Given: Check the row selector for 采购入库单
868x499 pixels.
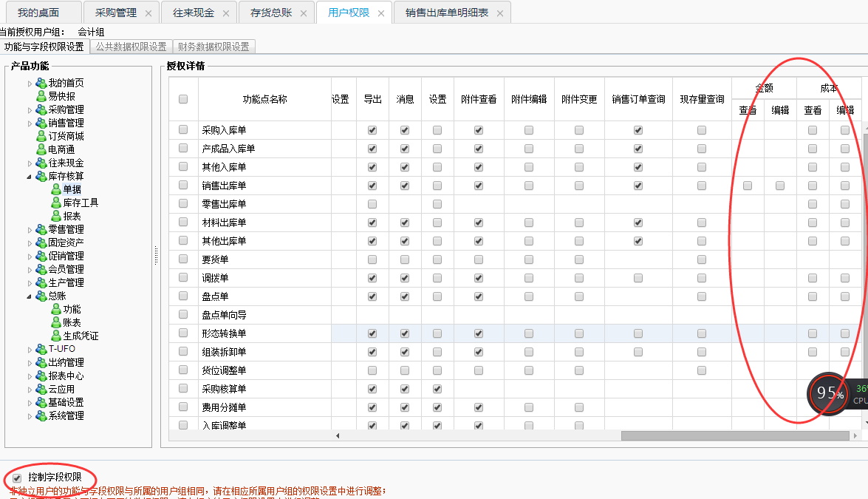Looking at the screenshot, I should [183, 129].
